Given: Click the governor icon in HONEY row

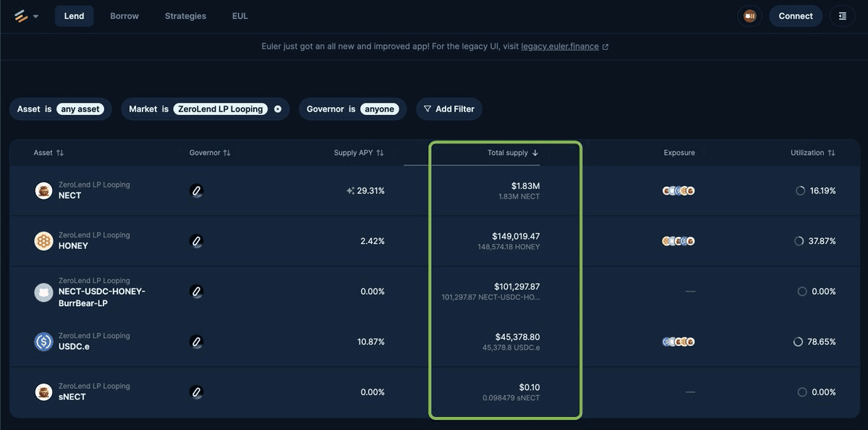Looking at the screenshot, I should (x=196, y=241).
